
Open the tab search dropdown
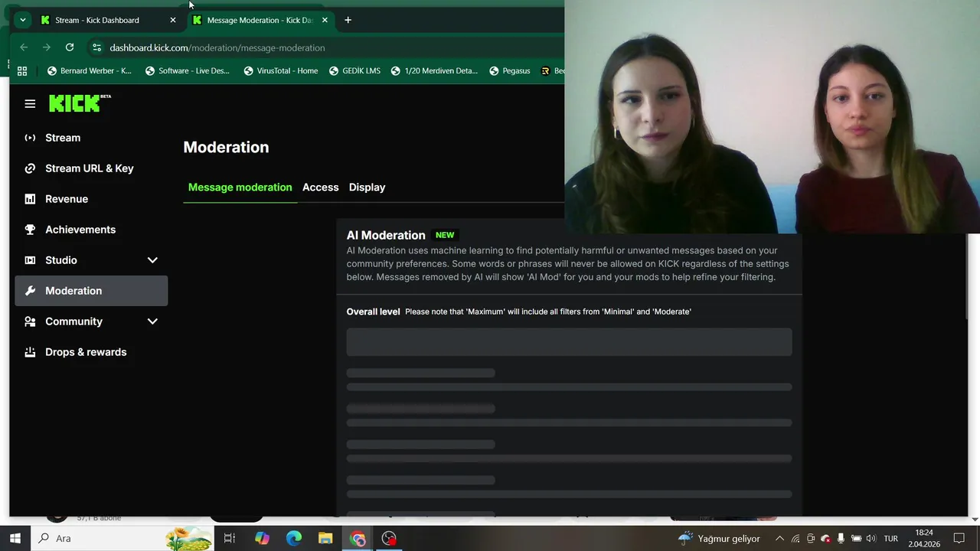pos(23,20)
